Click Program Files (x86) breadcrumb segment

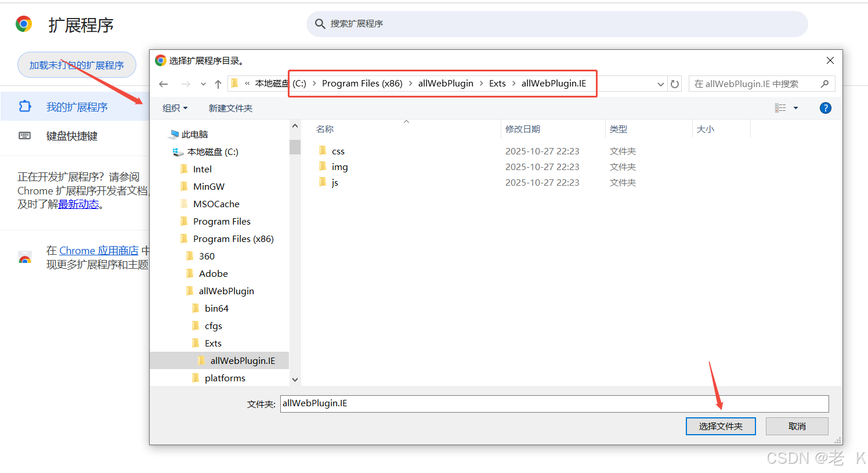[362, 84]
